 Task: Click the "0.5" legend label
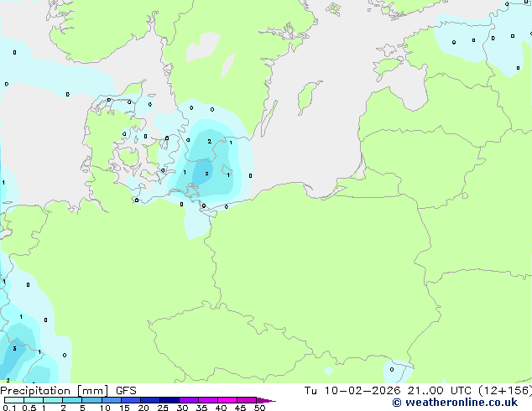click(29, 408)
